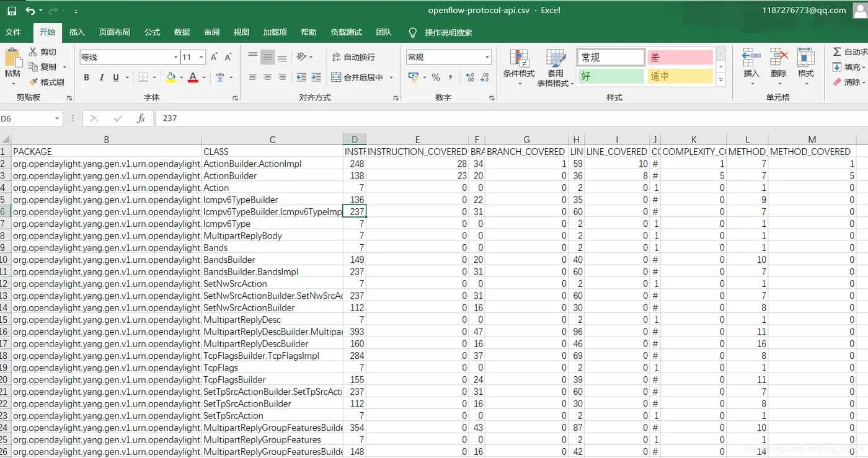This screenshot has width=868, height=458.
Task: Open the font settings dialog launcher
Action: click(235, 98)
